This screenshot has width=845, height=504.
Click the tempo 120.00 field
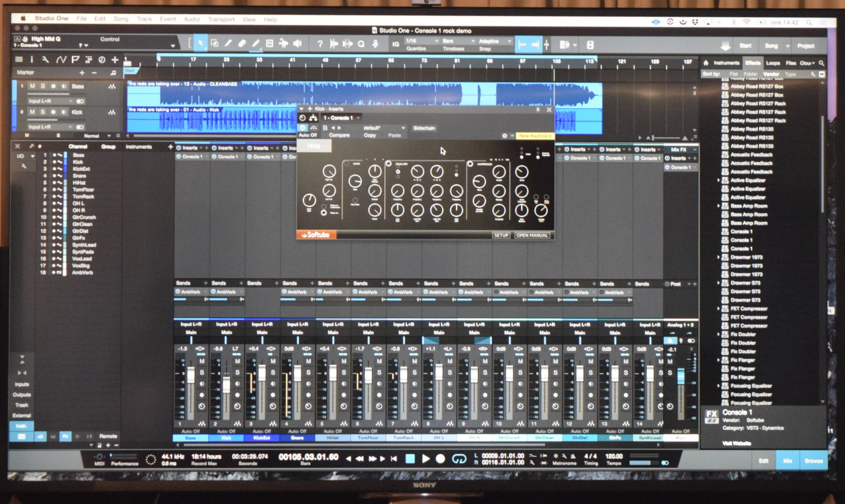click(x=614, y=456)
